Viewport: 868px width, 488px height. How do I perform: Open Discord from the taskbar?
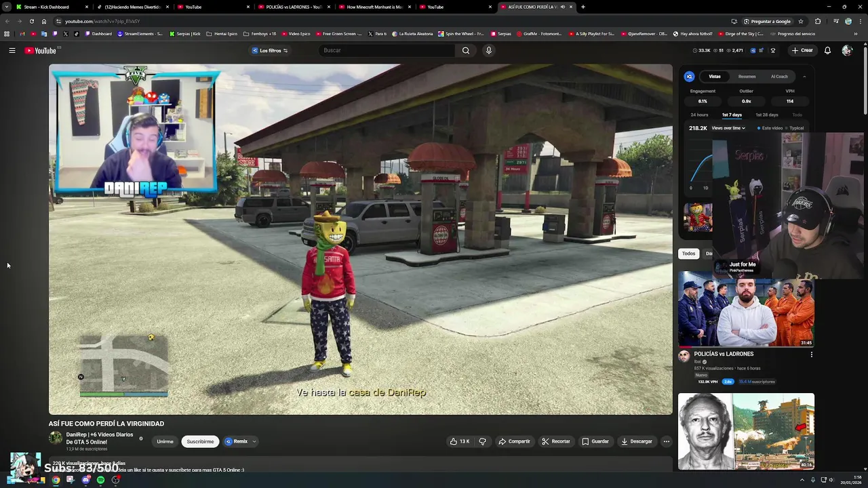(x=85, y=480)
